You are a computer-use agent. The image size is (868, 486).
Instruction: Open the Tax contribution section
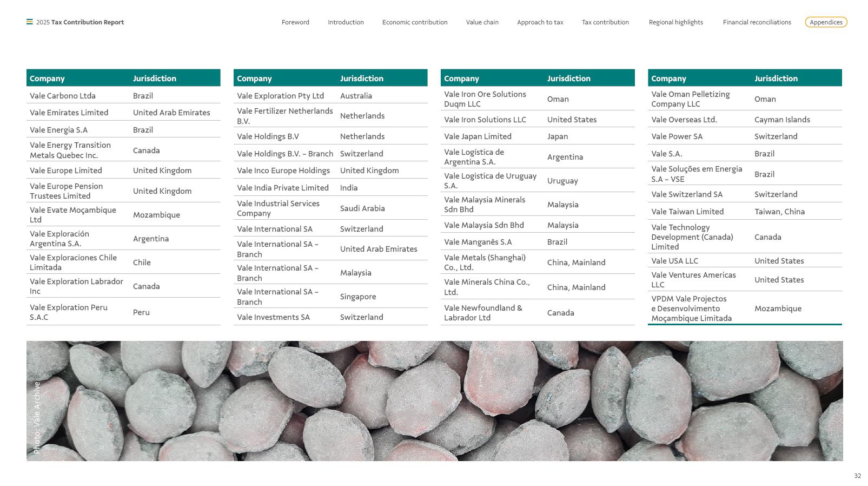pos(605,22)
